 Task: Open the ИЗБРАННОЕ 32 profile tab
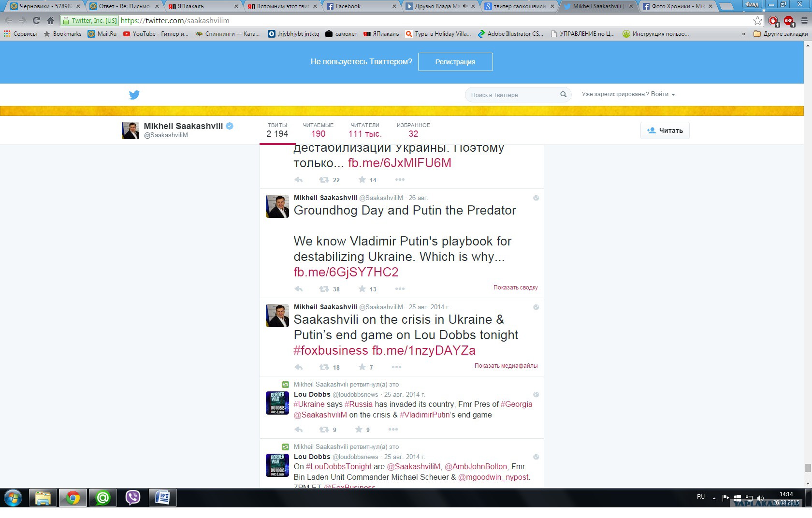(413, 130)
